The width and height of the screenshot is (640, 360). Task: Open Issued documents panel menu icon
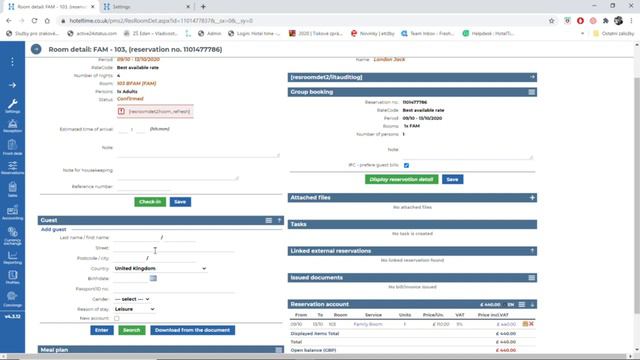tap(531, 278)
